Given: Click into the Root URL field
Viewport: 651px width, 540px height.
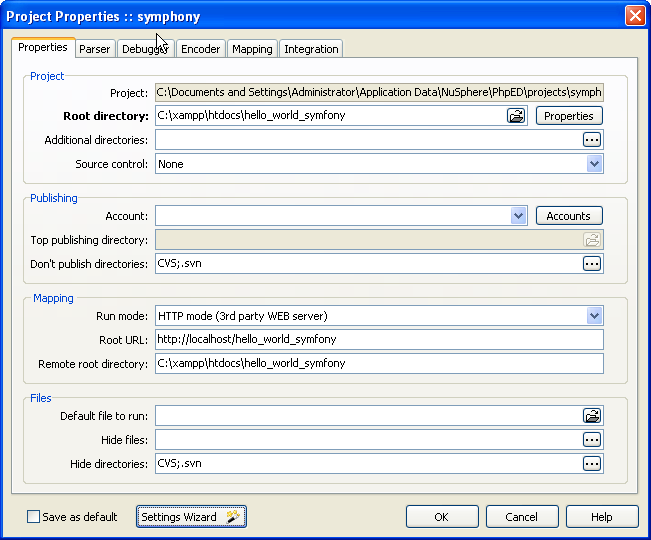Looking at the screenshot, I should (x=379, y=340).
